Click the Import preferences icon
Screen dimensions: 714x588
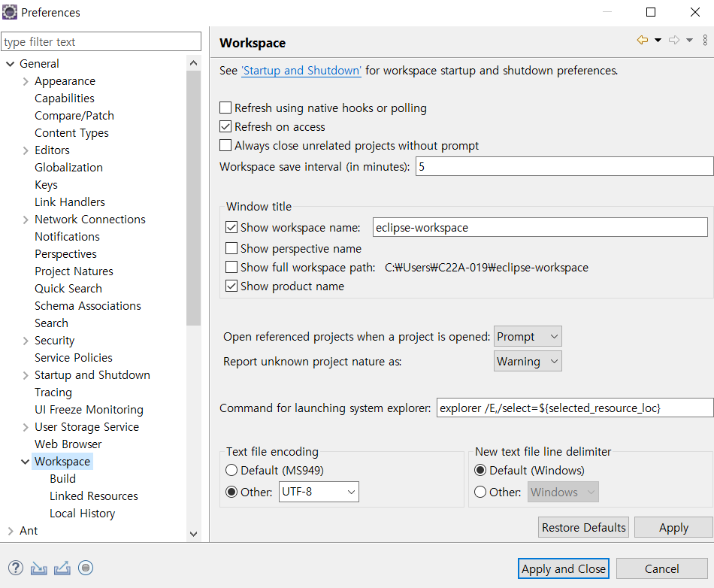(38, 568)
